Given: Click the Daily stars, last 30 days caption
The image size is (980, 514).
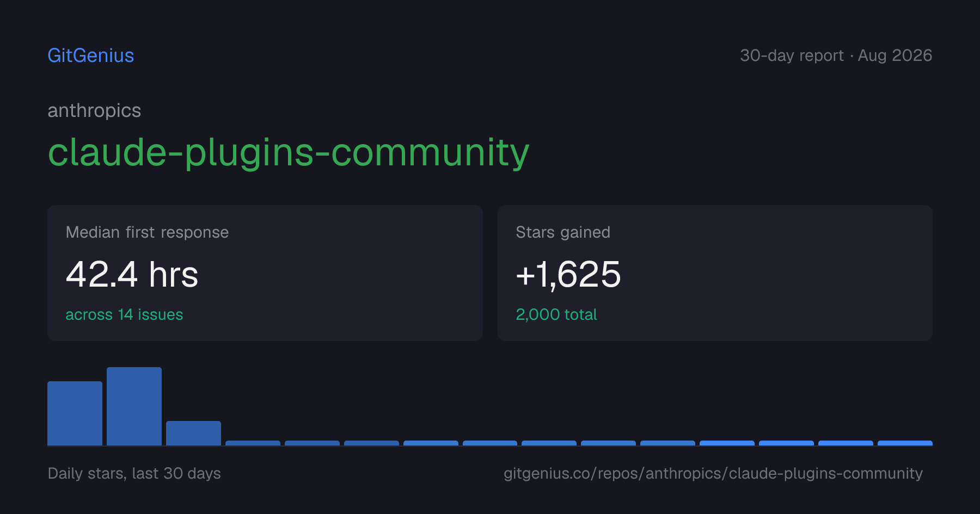Looking at the screenshot, I should pos(134,473).
